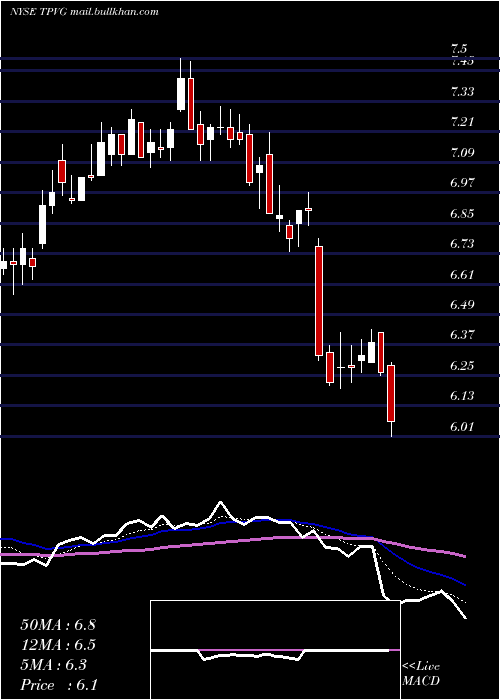The width and height of the screenshot is (500, 700).
Task: Click the 7.33 price axis label
Action: (x=462, y=92)
